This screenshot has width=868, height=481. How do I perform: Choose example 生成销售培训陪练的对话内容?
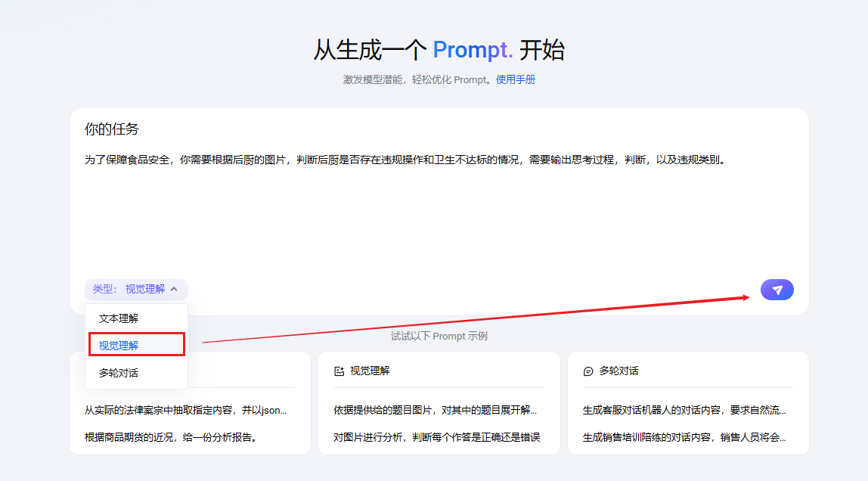point(684,437)
